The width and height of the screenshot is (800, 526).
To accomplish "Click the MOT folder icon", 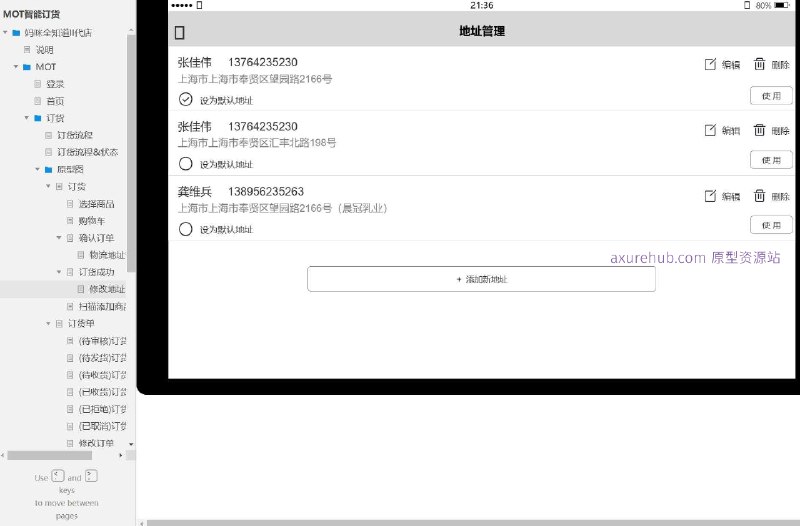I will point(27,67).
